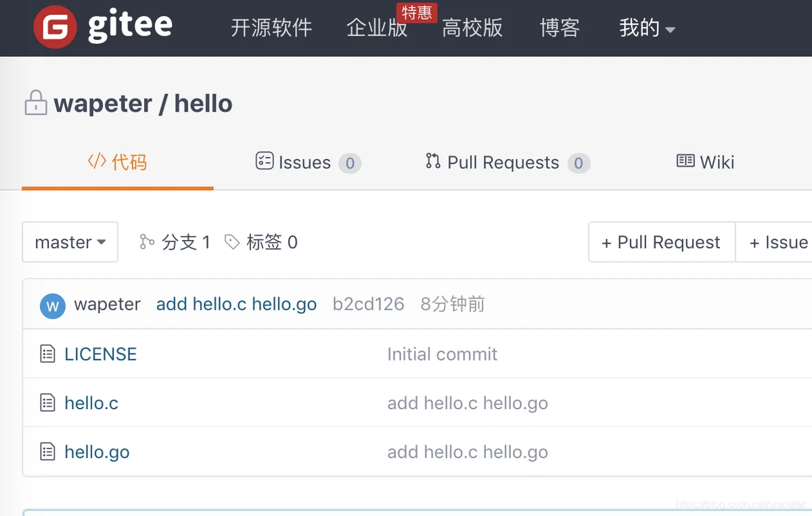Open the Gitee logo home link
812x516 pixels.
(104, 27)
